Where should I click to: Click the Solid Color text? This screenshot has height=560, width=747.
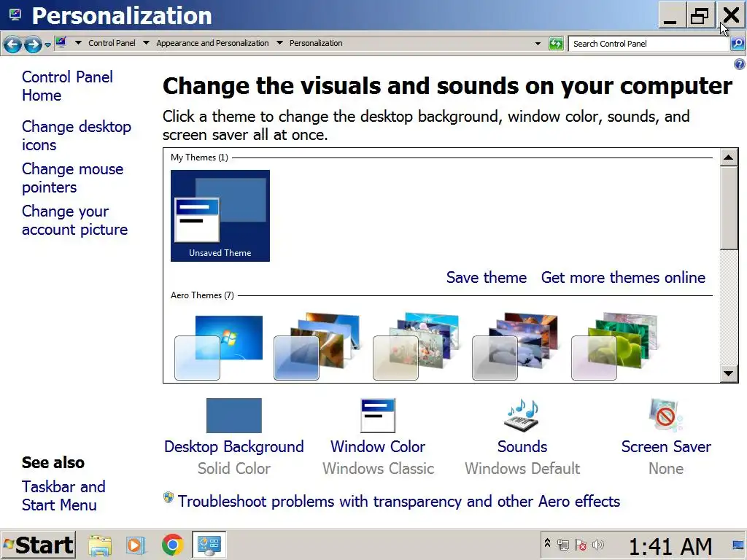point(234,469)
